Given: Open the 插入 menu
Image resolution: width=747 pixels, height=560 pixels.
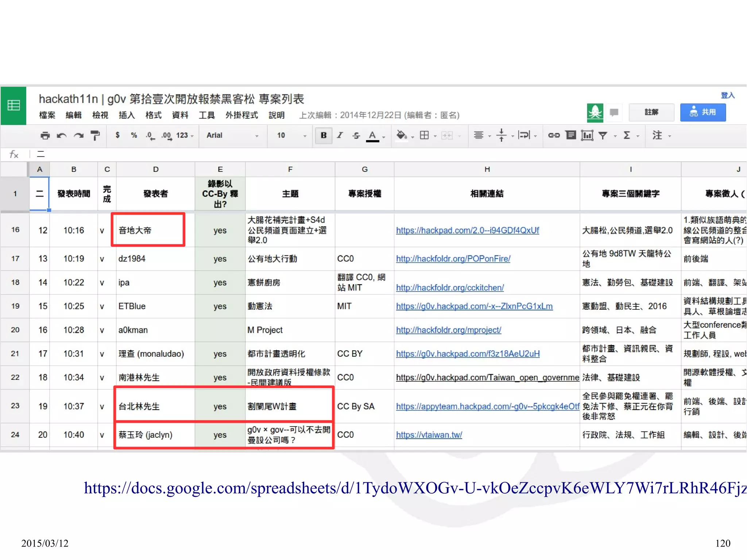Looking at the screenshot, I should [x=127, y=115].
